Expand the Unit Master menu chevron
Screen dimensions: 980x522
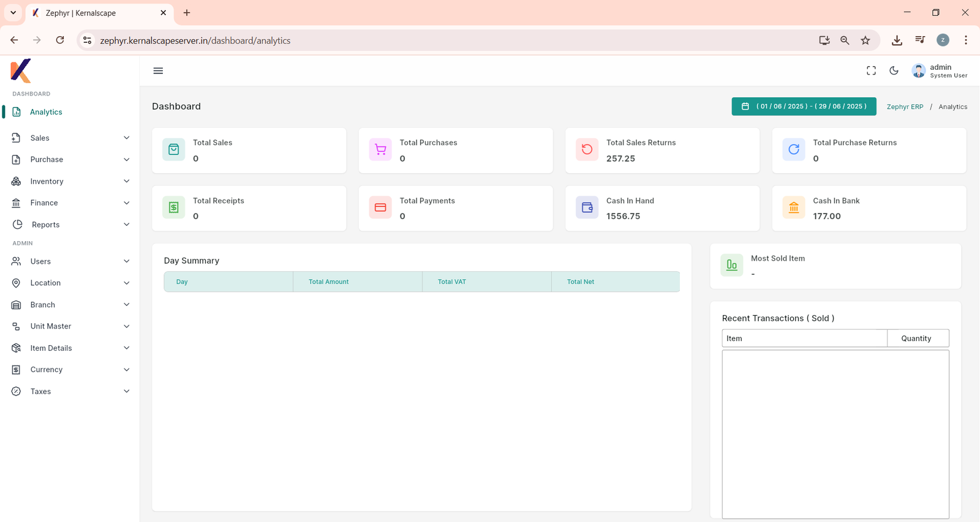[127, 326]
